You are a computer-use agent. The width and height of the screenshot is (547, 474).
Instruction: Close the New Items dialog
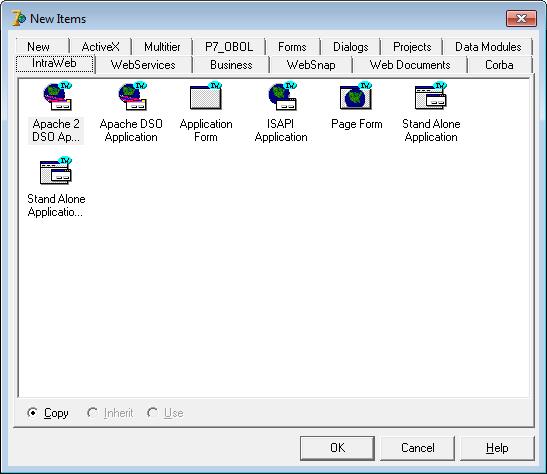coord(521,18)
